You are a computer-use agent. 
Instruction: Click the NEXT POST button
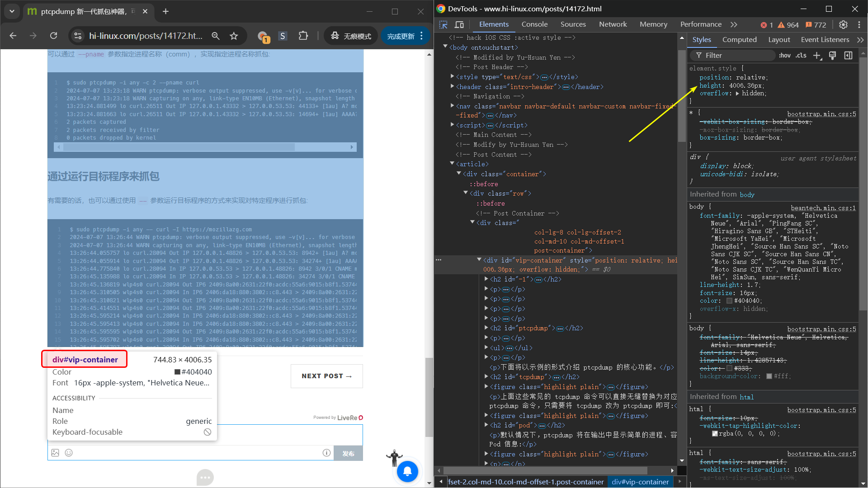(x=326, y=376)
